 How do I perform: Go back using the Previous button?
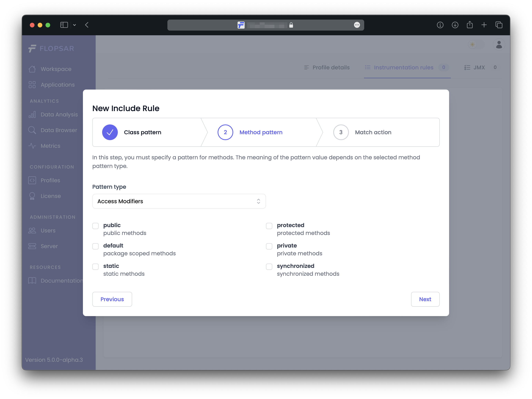tap(112, 299)
